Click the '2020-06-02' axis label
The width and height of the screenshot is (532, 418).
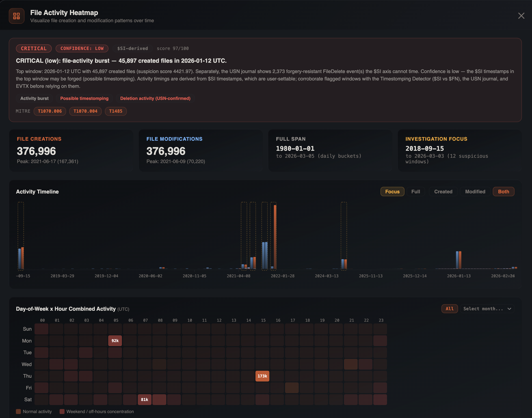point(150,276)
